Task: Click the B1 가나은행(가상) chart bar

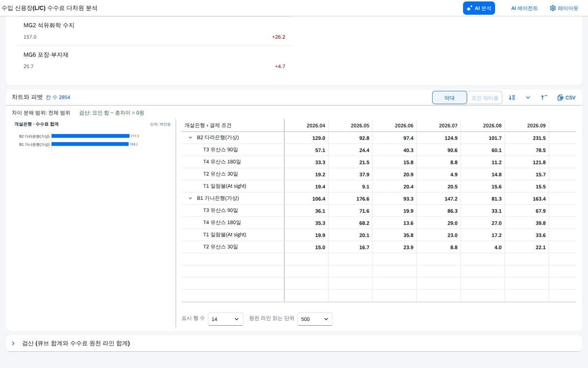Action: [90, 144]
